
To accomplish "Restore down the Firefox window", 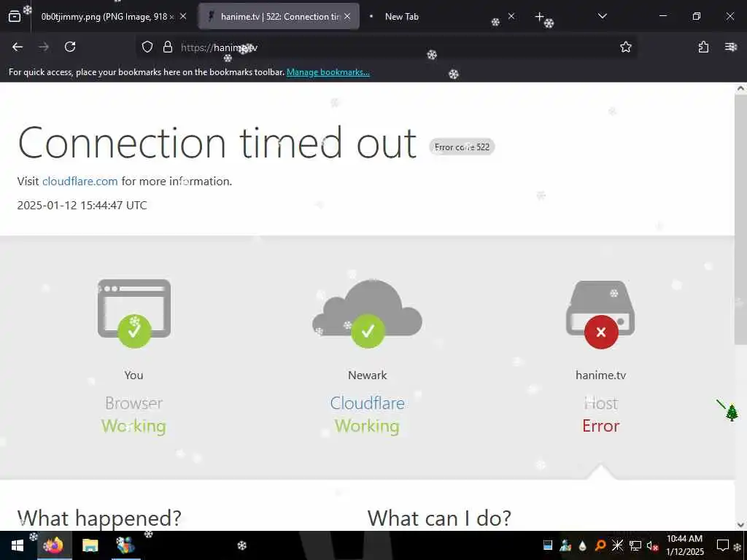I will tap(697, 16).
